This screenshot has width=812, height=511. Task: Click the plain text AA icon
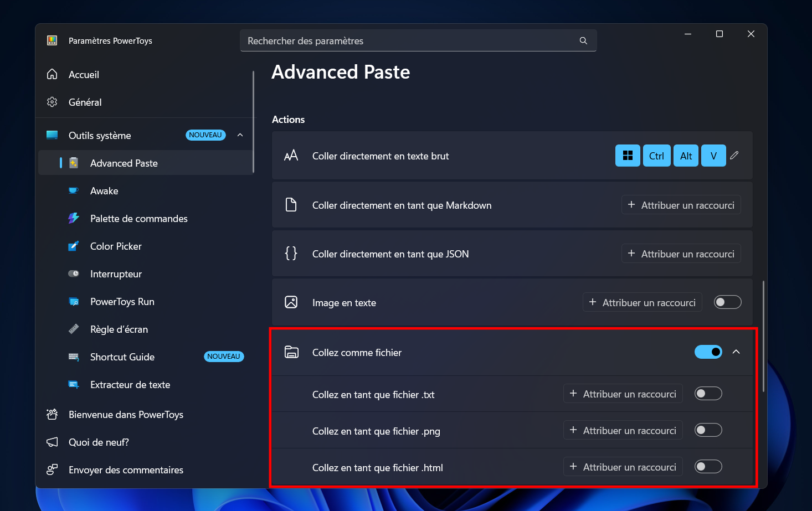coord(291,156)
